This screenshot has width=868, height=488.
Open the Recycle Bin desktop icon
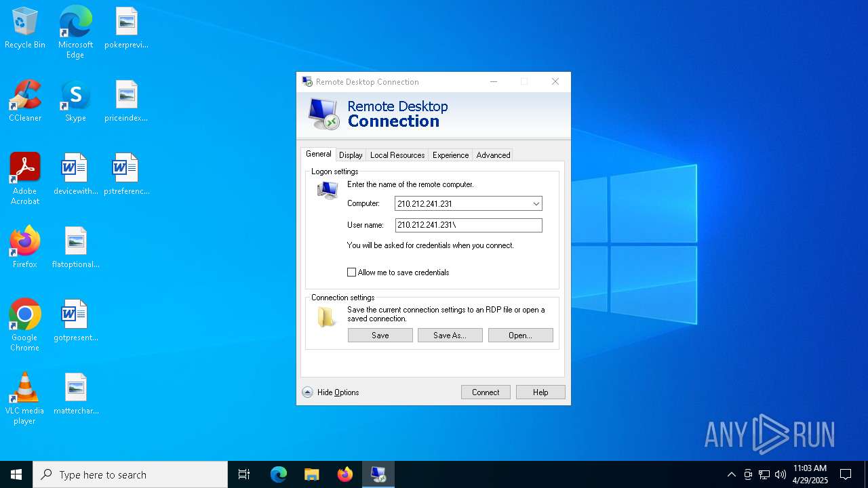coord(25,28)
